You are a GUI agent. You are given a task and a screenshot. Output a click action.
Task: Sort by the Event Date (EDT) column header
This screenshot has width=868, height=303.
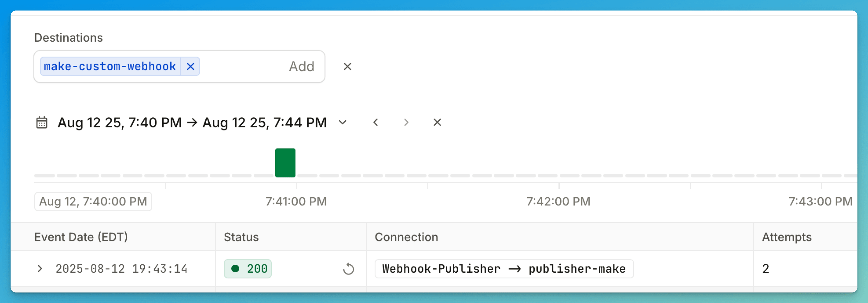81,237
